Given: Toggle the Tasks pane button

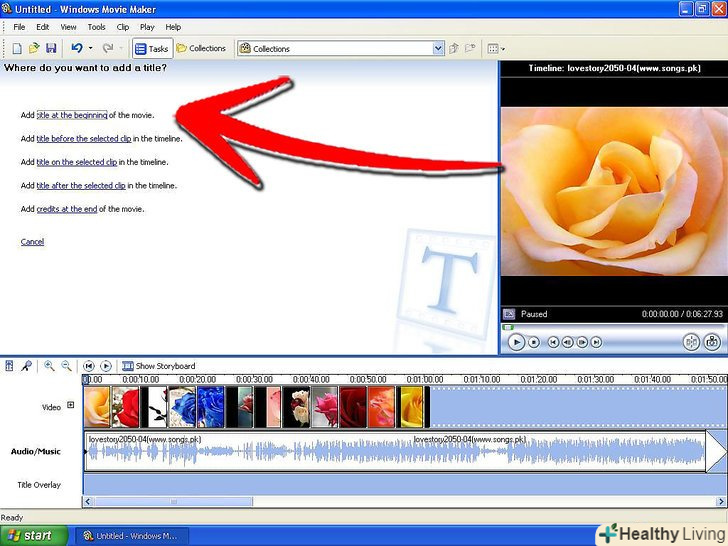Looking at the screenshot, I should tap(152, 48).
